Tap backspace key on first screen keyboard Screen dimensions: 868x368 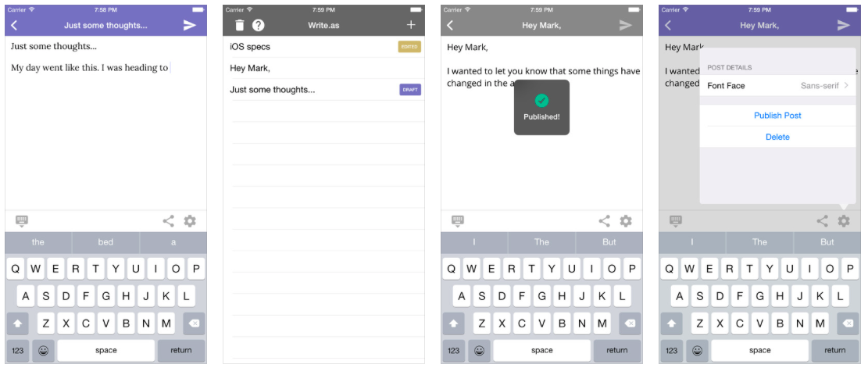pyautogui.click(x=194, y=323)
